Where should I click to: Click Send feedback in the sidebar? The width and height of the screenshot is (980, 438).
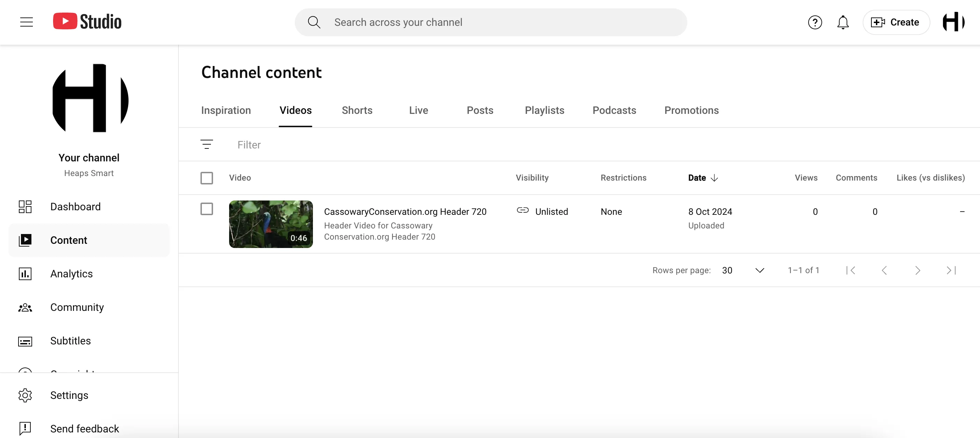89,429
